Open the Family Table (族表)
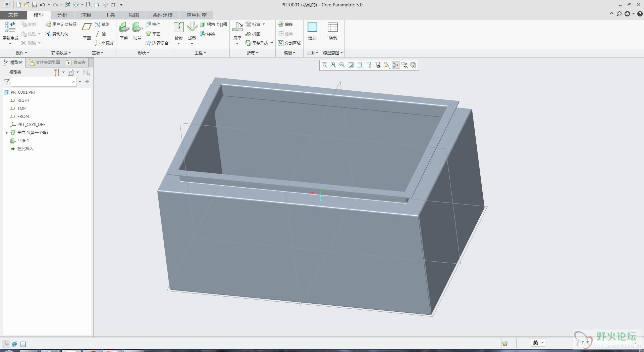Viewport: 644px width, 352px height. click(x=333, y=31)
